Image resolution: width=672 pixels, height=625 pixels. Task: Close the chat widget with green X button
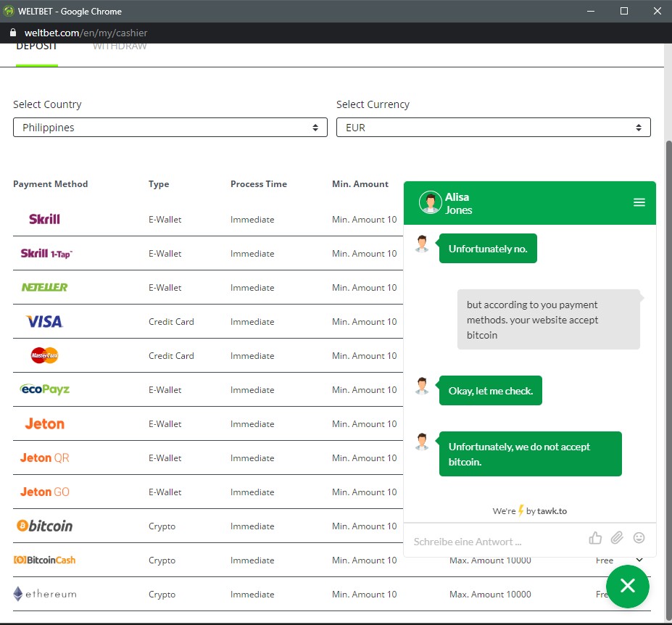coord(628,586)
